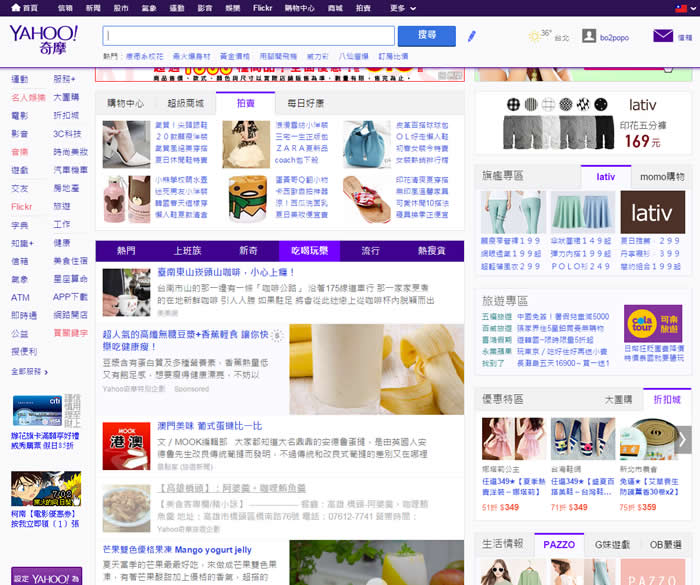Open the lativ brown logo thumbnail
Screen dimensions: 700x585
pyautogui.click(x=652, y=211)
